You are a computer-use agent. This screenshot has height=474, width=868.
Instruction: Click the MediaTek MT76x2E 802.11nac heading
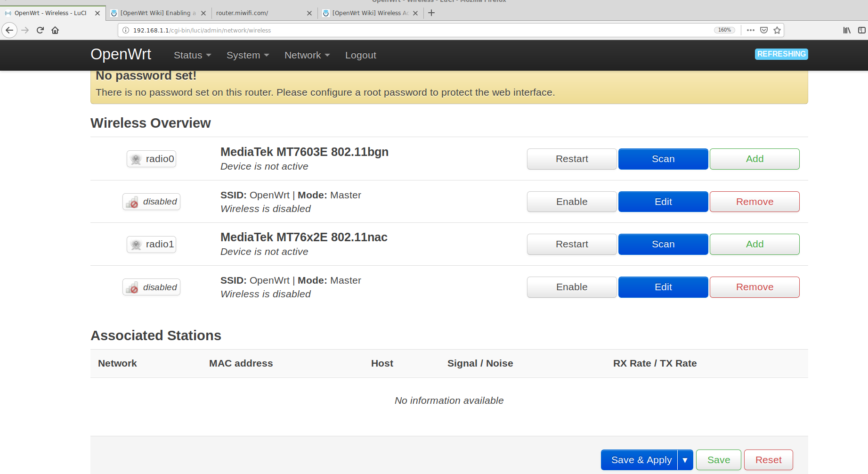point(304,237)
